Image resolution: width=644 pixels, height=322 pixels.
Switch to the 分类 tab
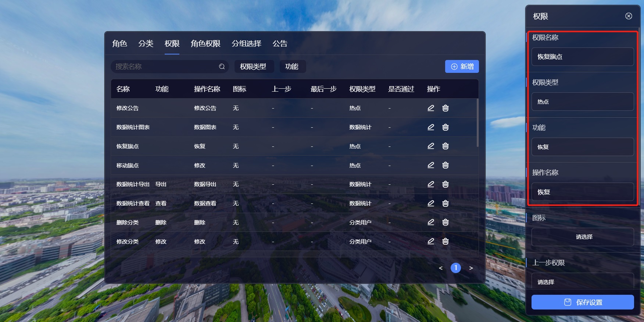pyautogui.click(x=146, y=43)
